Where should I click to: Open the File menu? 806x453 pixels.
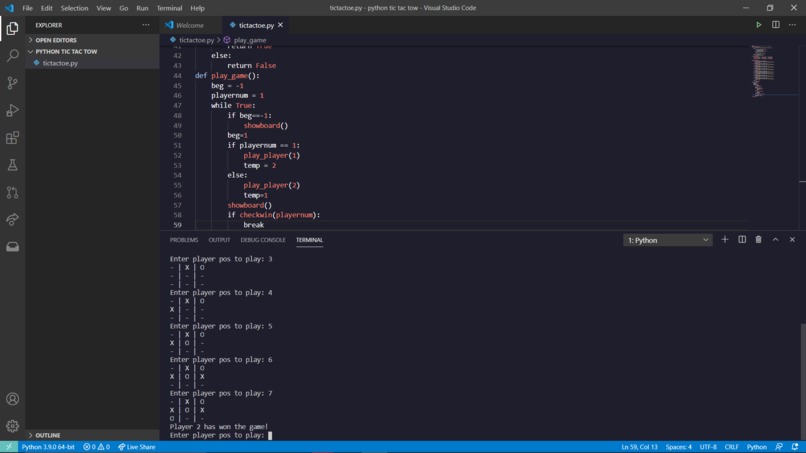pos(27,8)
